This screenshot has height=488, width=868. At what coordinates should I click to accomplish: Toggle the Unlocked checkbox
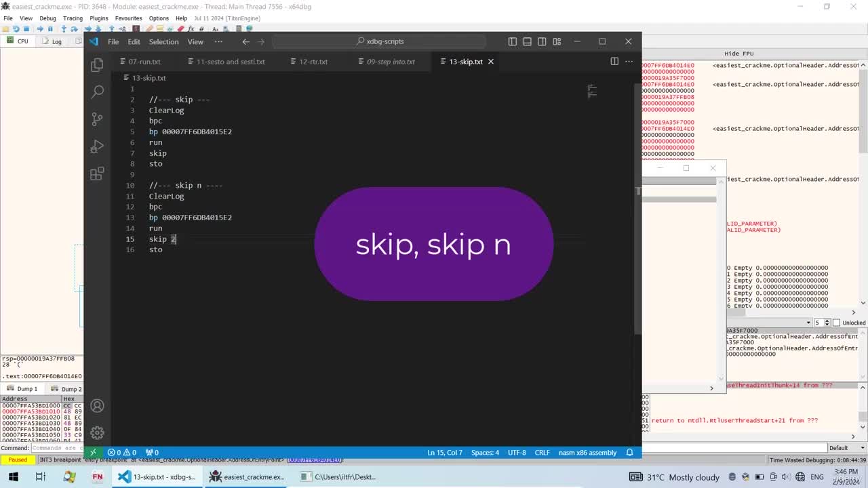coord(836,323)
